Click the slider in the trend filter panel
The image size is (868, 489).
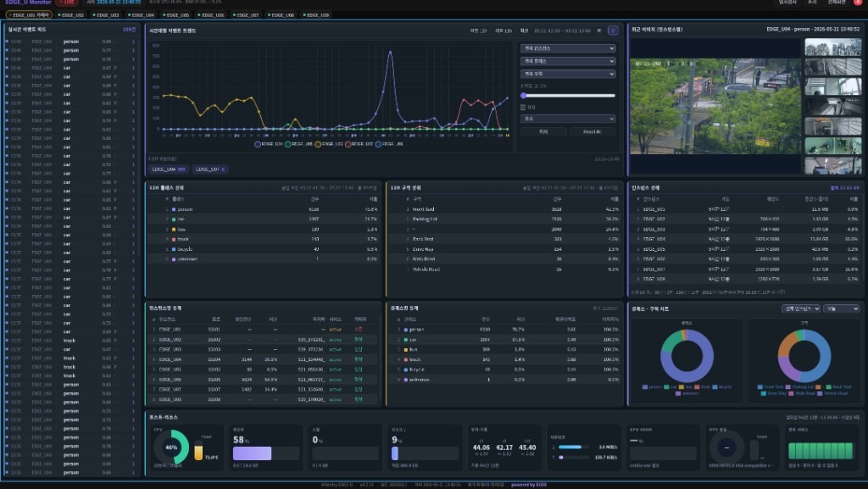coord(568,96)
